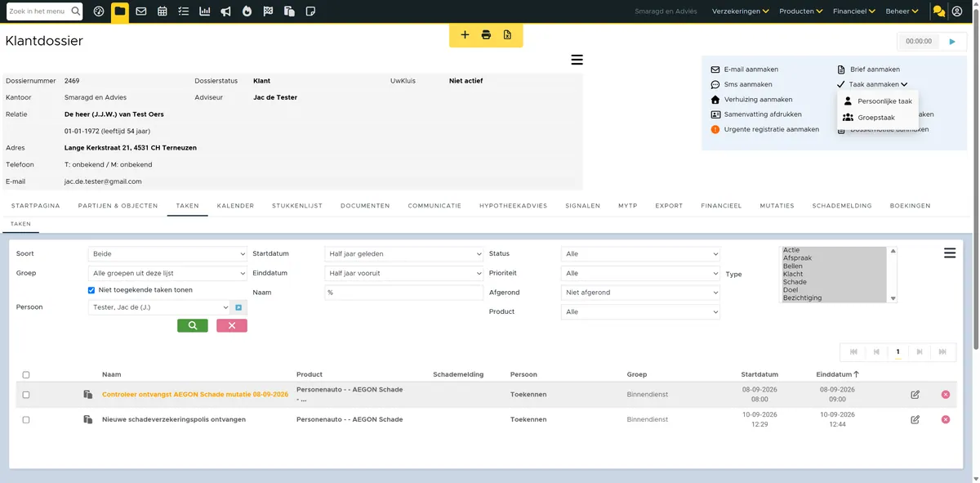Open the Afgerond dropdown
The height and width of the screenshot is (483, 980).
click(640, 292)
